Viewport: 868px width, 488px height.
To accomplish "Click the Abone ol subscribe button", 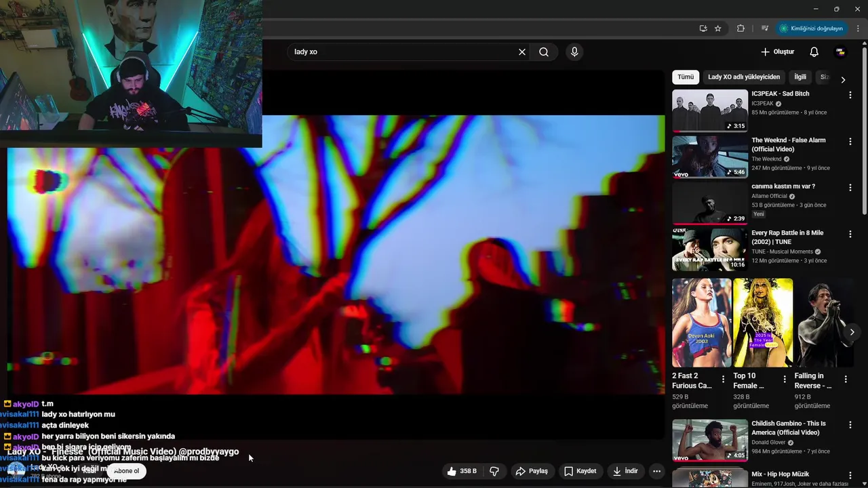I will pyautogui.click(x=127, y=471).
